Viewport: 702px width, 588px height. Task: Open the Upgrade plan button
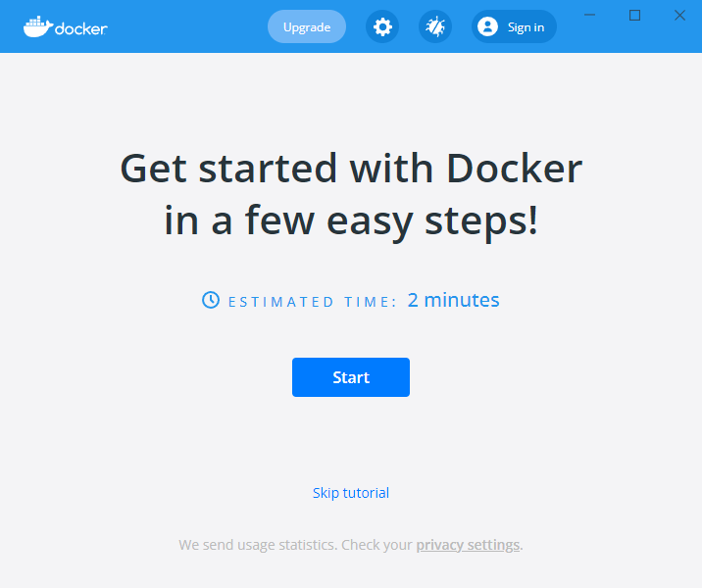[307, 26]
